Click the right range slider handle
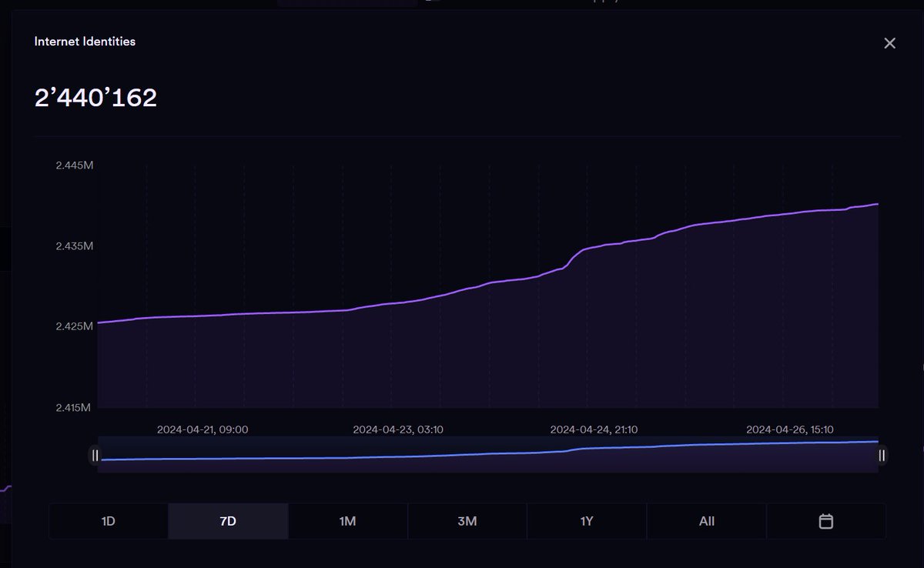Screen dimensions: 924x568 (882, 455)
